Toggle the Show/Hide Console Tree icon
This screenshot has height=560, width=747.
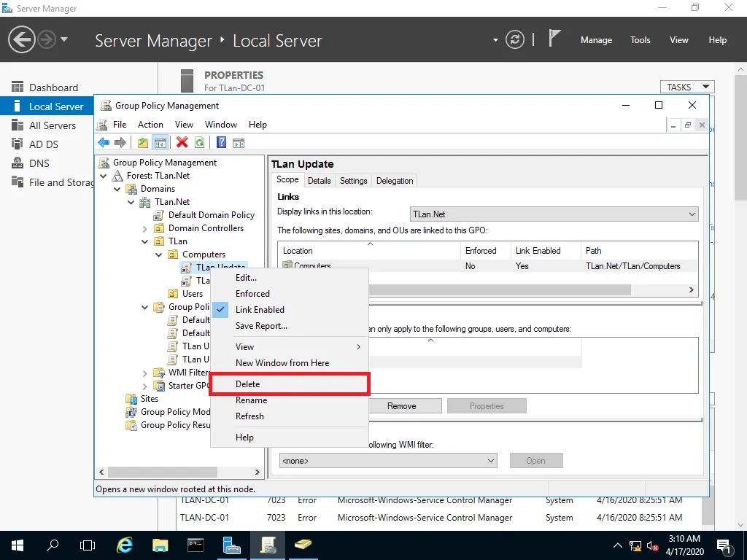pyautogui.click(x=160, y=142)
